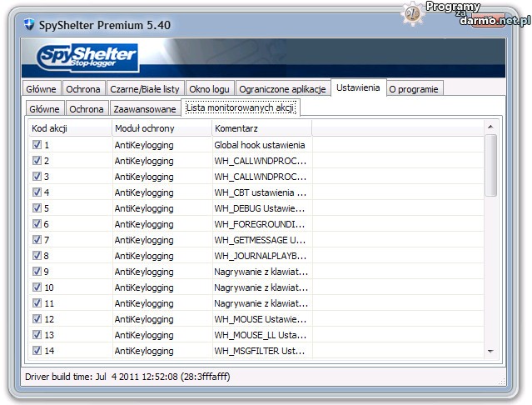Switch to Czarne/Białe listy tab
This screenshot has width=532, height=405.
point(145,88)
